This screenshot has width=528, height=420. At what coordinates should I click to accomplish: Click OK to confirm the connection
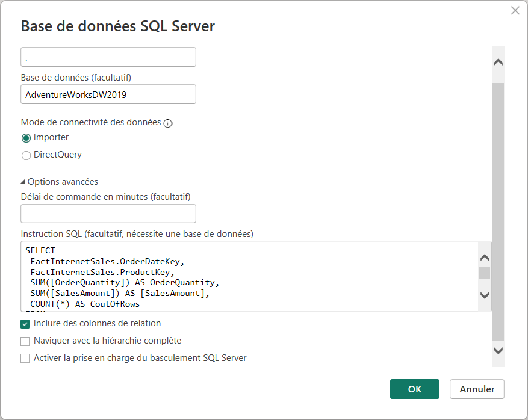[414, 389]
